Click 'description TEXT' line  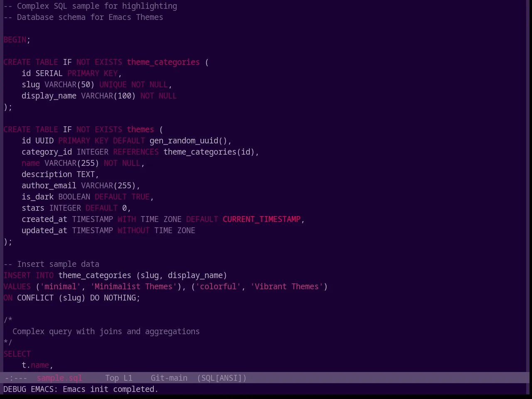[x=61, y=175]
